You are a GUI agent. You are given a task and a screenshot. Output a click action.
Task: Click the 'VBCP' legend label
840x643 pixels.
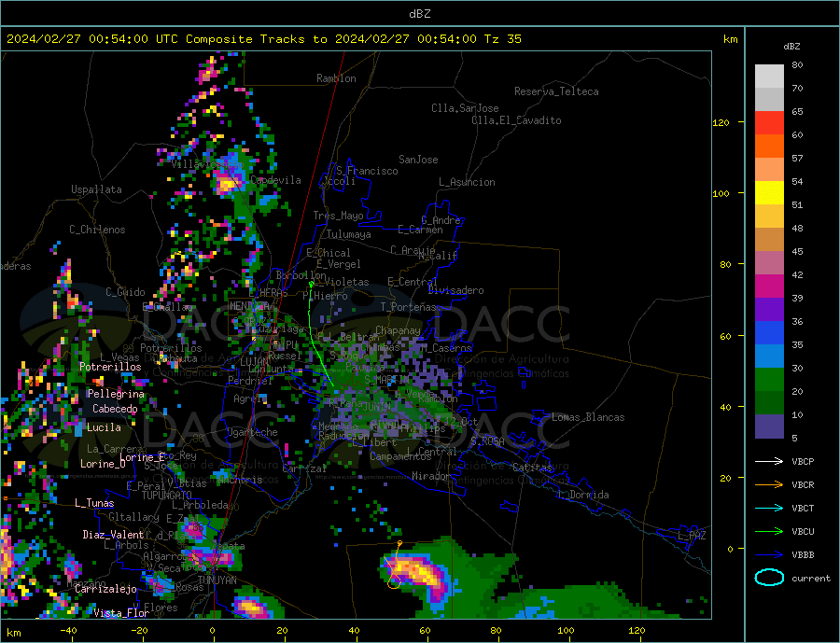coord(803,461)
